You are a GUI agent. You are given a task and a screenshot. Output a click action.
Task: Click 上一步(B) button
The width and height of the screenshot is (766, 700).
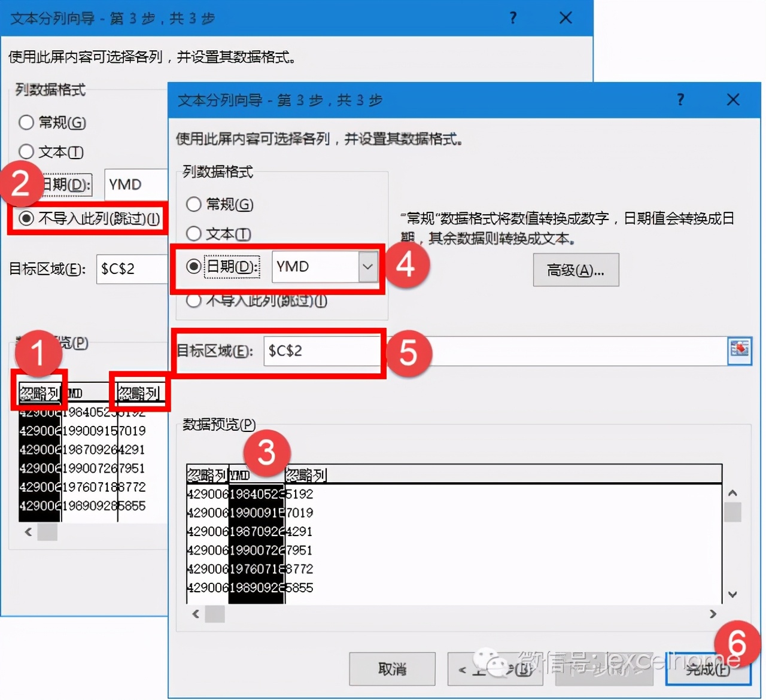tap(497, 669)
